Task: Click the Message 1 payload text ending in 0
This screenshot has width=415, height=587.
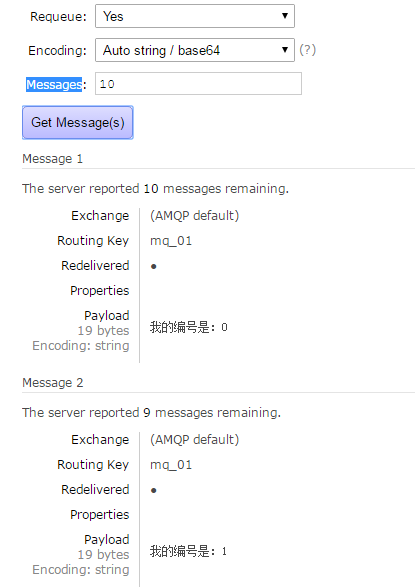Action: (x=189, y=327)
